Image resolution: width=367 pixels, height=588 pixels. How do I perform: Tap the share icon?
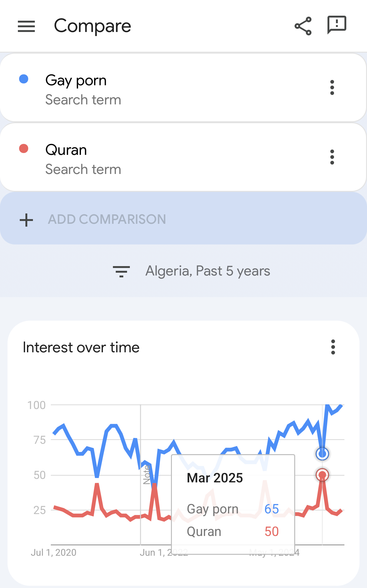[x=303, y=26]
